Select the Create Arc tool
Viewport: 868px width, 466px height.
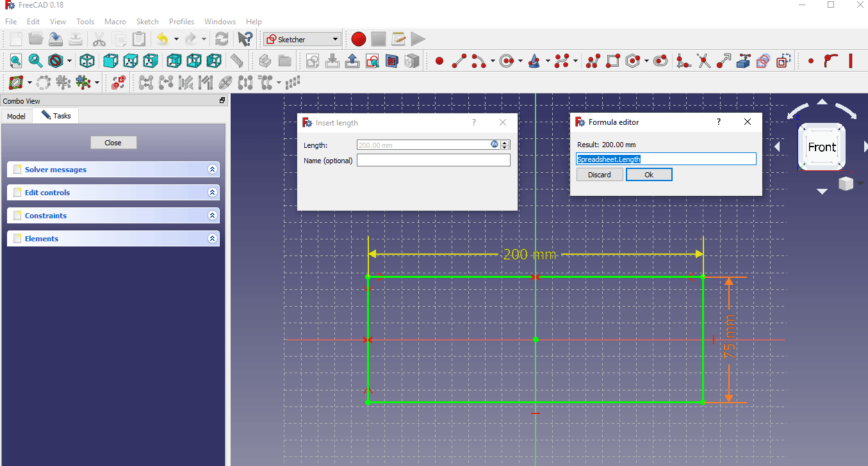point(479,61)
